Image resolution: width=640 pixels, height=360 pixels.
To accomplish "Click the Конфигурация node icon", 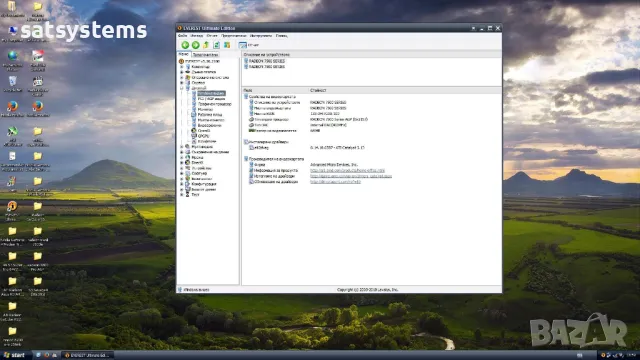I will [188, 184].
